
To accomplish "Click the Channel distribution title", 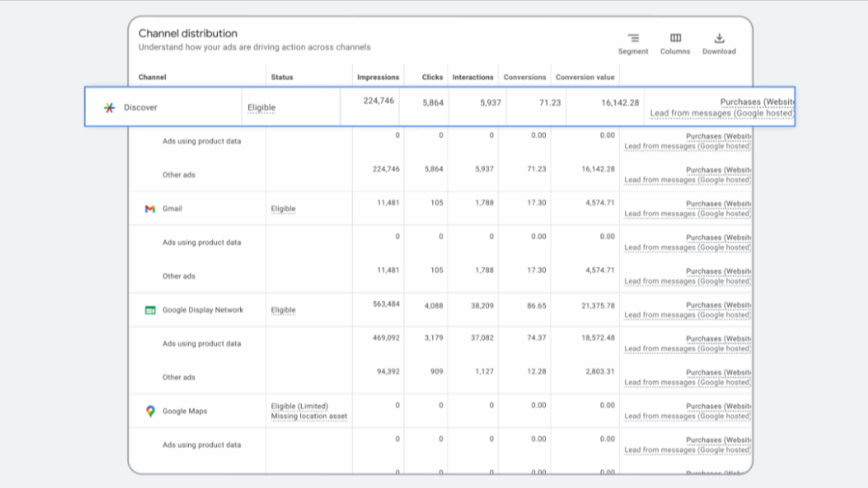I will pos(187,33).
